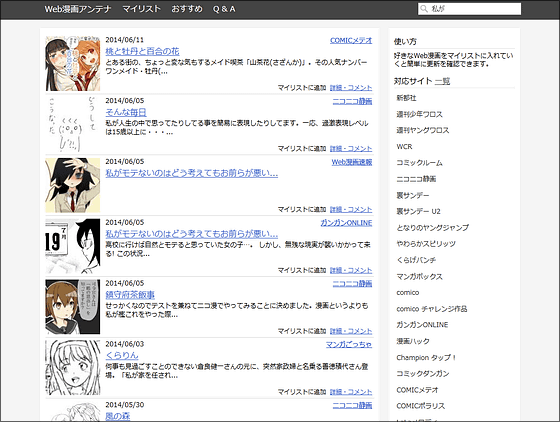Select COMICメテオ in the sidebar site list

point(417,390)
